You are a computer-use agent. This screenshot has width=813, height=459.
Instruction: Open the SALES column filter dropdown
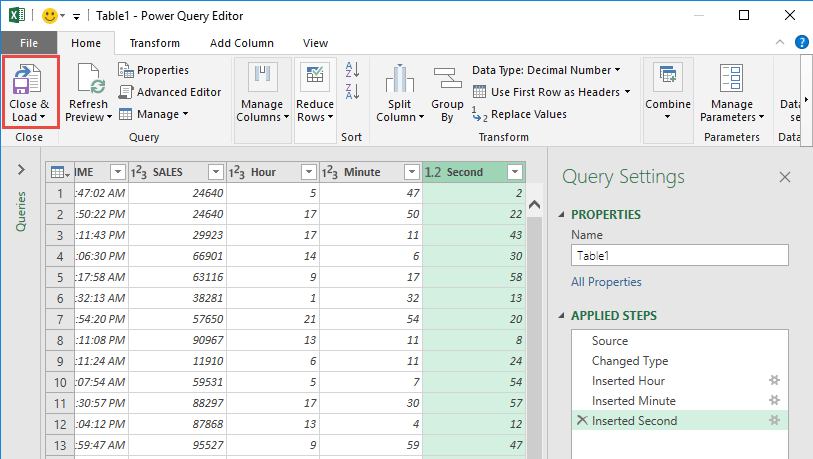coord(216,172)
